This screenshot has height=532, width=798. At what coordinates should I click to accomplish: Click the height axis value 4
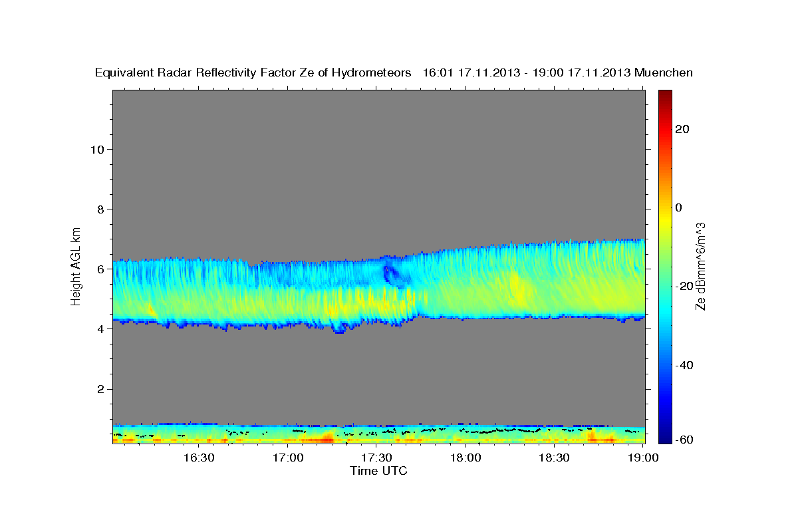pos(100,329)
